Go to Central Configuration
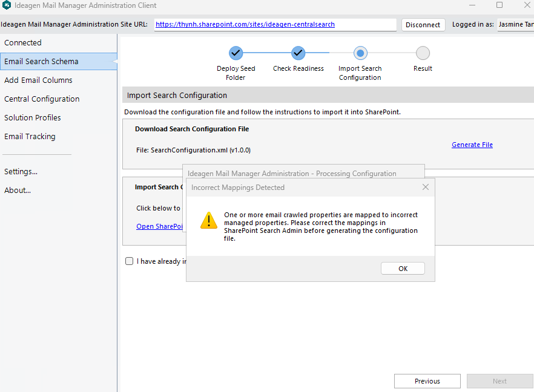This screenshot has width=534, height=392. (x=59, y=99)
